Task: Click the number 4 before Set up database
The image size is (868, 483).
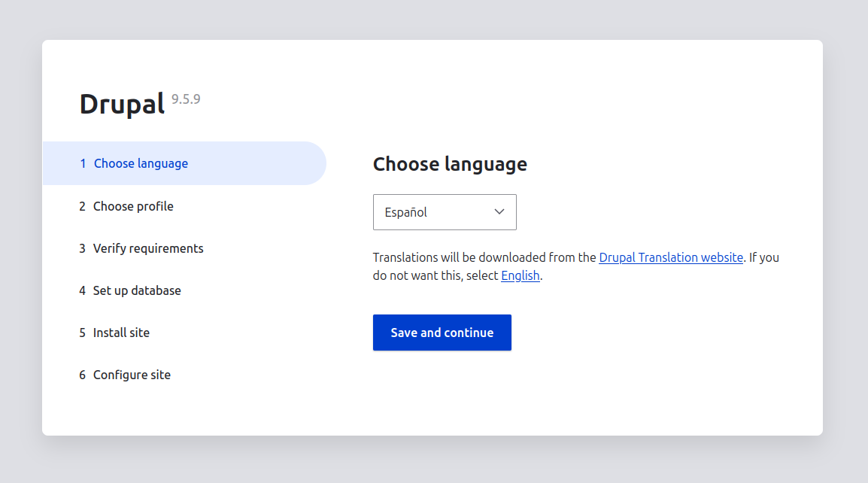Action: click(x=83, y=290)
